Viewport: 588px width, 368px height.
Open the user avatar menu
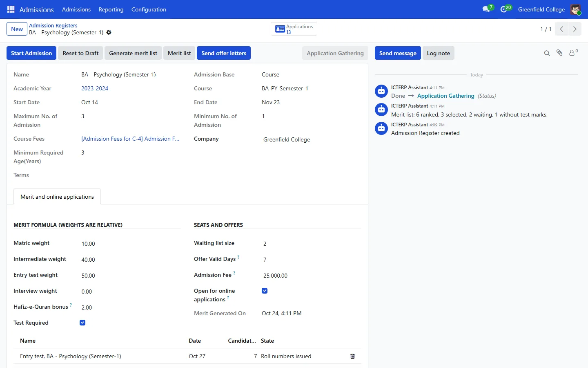pos(575,9)
